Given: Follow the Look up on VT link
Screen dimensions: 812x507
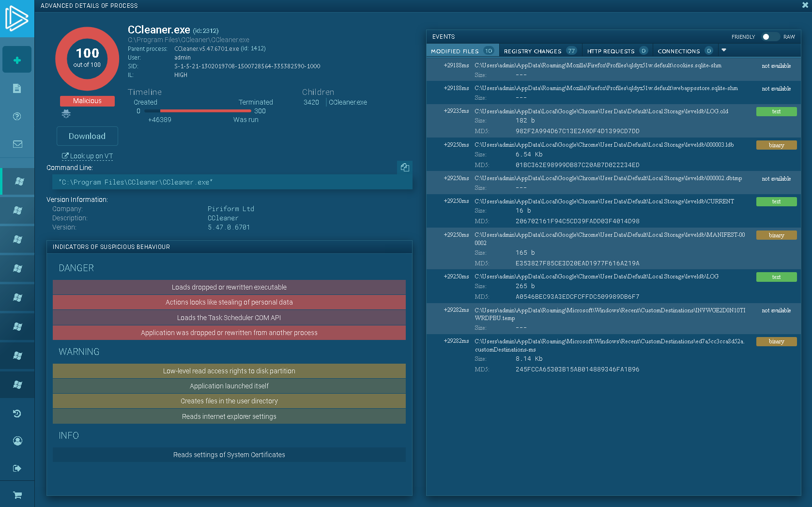Looking at the screenshot, I should click(87, 156).
